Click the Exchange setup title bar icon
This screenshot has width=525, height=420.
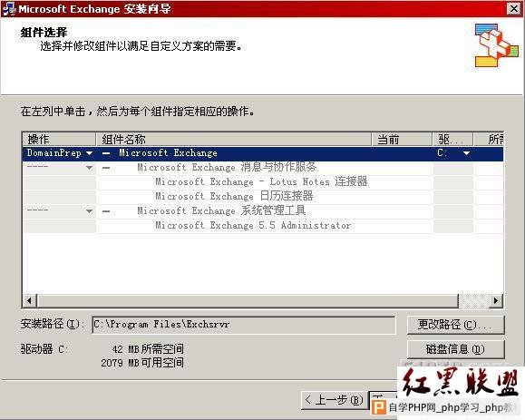click(9, 9)
